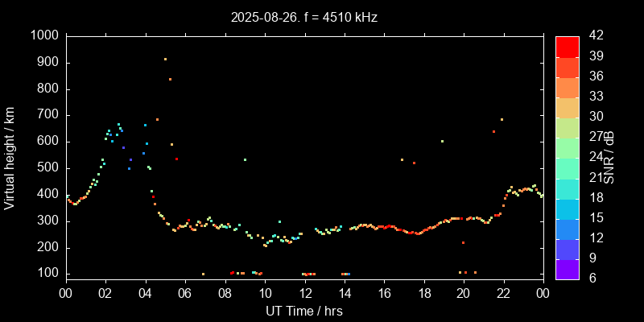Image resolution: width=644 pixels, height=322 pixels.
Task: Click the '500' tick on height axis
Action: 48,168
